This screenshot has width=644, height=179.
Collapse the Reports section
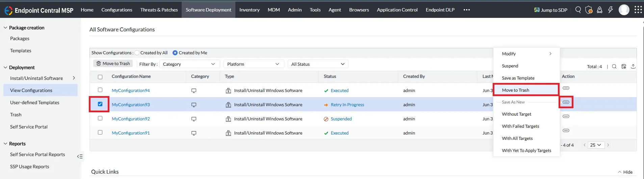click(5, 144)
